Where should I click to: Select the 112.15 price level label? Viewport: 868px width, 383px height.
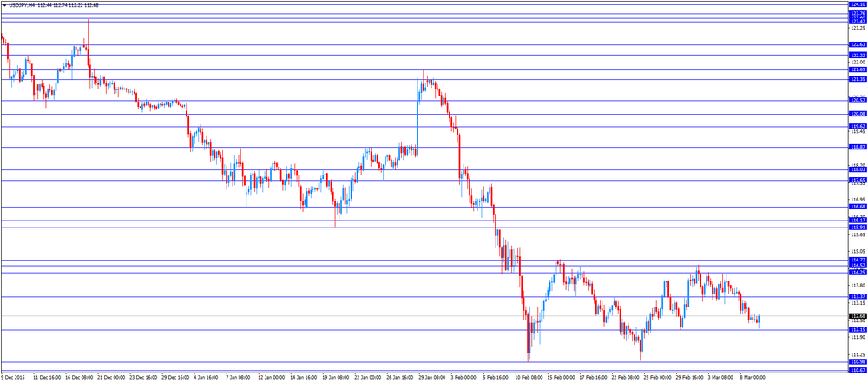858,330
